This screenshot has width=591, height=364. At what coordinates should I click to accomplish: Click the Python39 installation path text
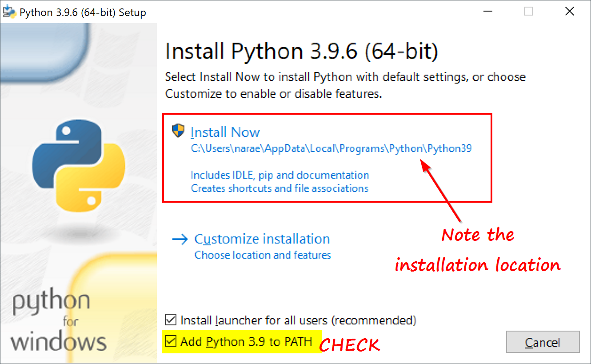(331, 148)
